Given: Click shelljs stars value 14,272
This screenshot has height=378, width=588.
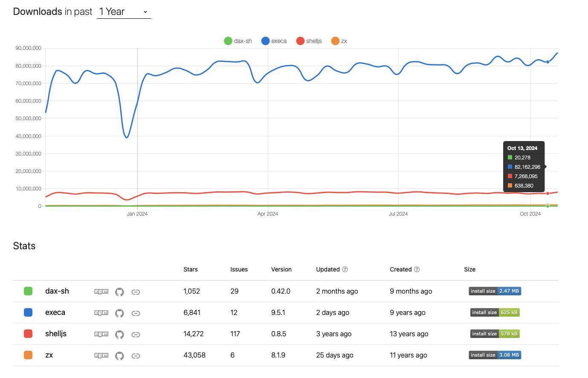Looking at the screenshot, I should 194,334.
